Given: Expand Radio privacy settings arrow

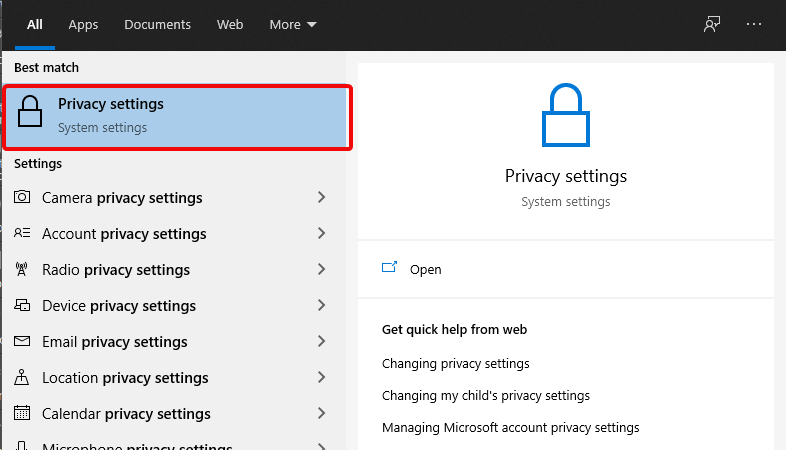Looking at the screenshot, I should (x=322, y=269).
